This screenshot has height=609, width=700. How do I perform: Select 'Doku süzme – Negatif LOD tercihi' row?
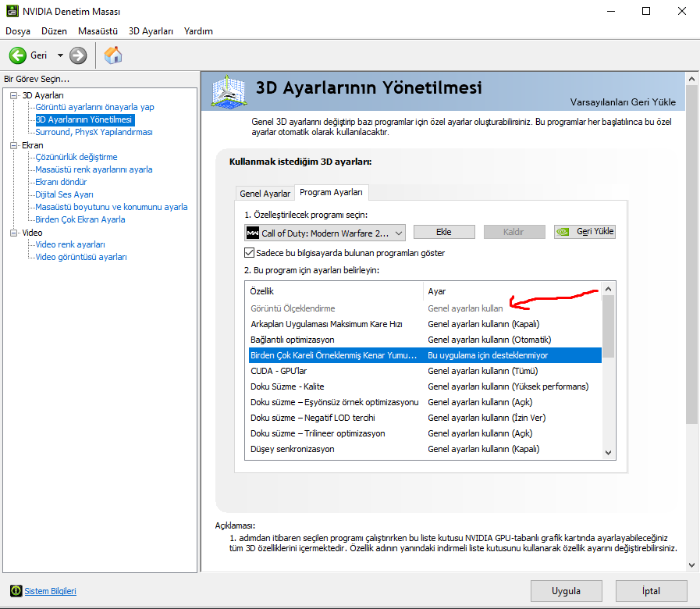(x=425, y=418)
